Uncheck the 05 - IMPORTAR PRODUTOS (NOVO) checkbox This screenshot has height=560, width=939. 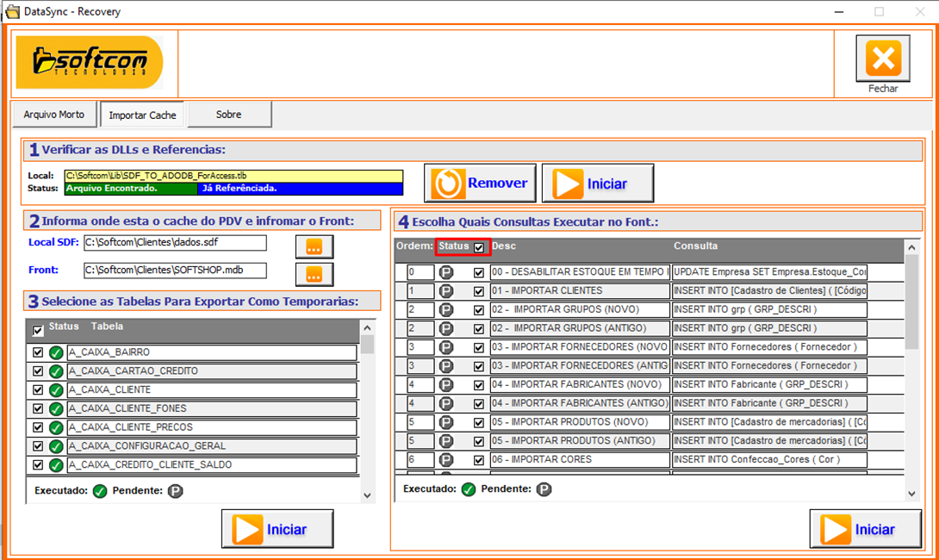[479, 423]
